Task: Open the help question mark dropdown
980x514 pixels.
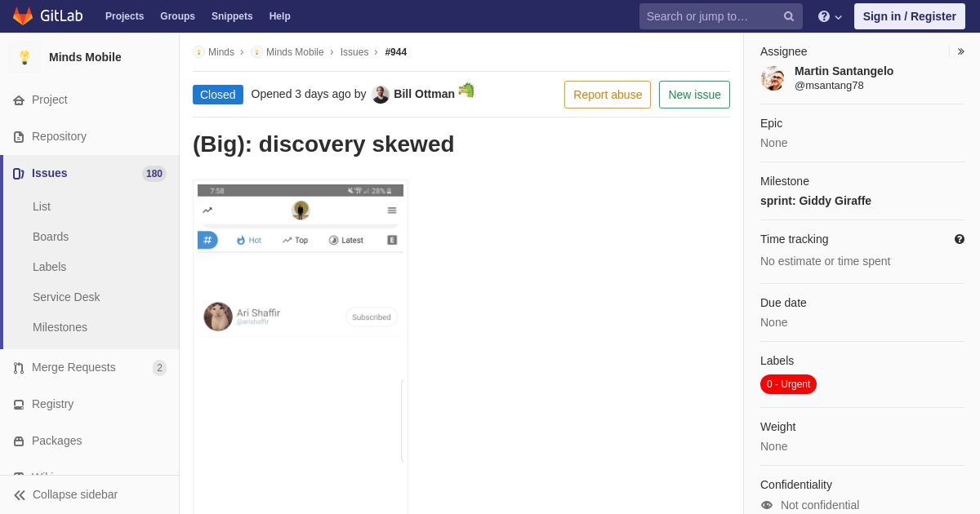Action: (829, 16)
